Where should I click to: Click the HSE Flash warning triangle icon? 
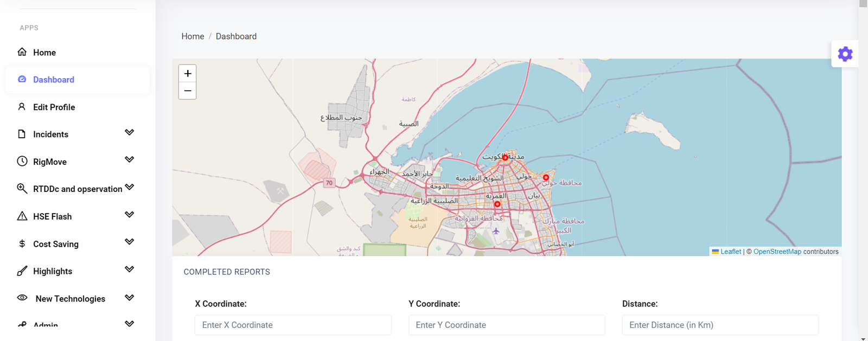[22, 216]
